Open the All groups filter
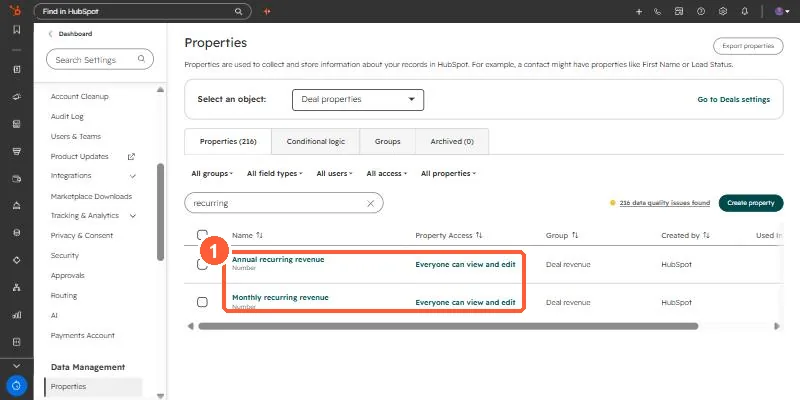The image size is (800, 400). tap(212, 173)
